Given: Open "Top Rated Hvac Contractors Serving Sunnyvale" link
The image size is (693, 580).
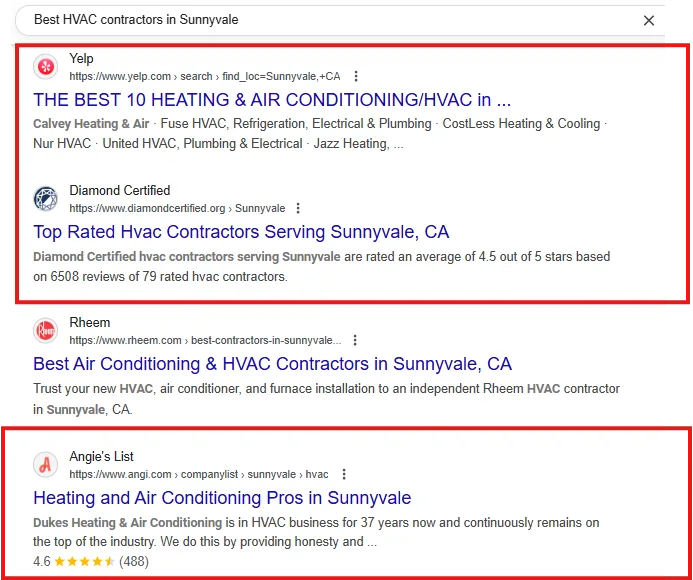Looking at the screenshot, I should 241,232.
